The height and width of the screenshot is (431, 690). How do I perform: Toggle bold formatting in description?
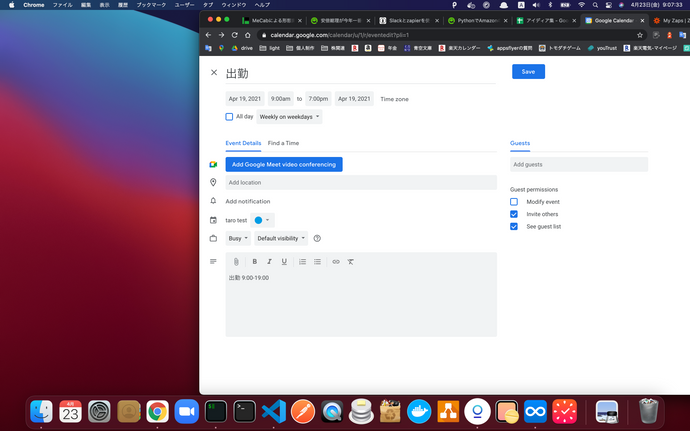tap(254, 262)
